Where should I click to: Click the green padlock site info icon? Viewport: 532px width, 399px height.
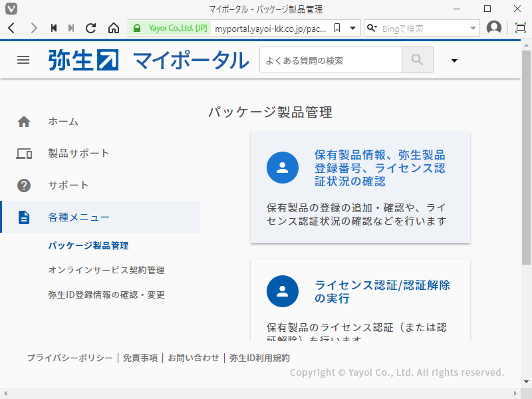point(137,28)
